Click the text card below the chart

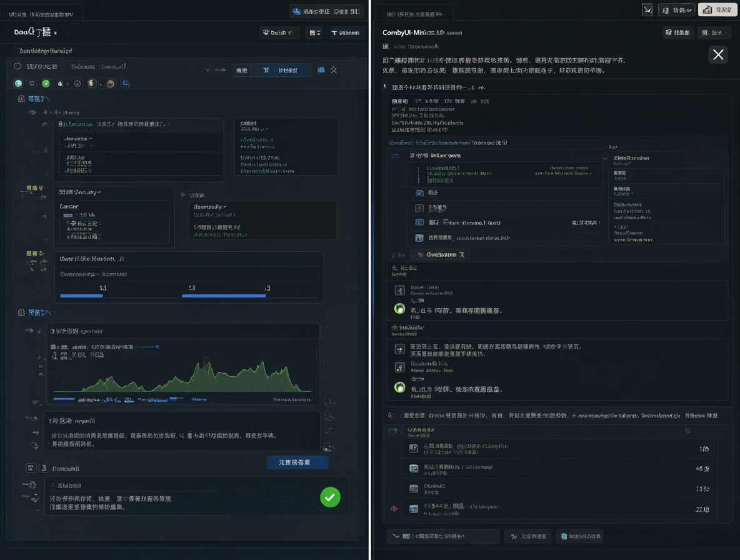(182, 431)
